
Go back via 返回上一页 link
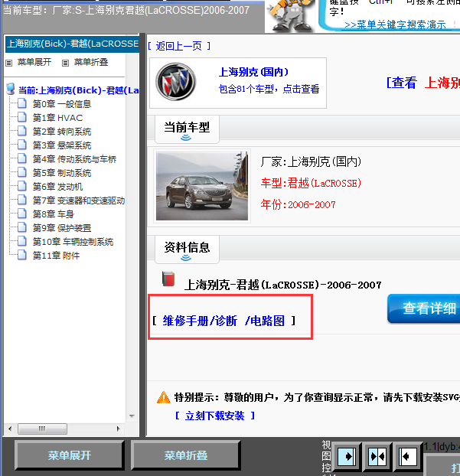click(x=179, y=46)
